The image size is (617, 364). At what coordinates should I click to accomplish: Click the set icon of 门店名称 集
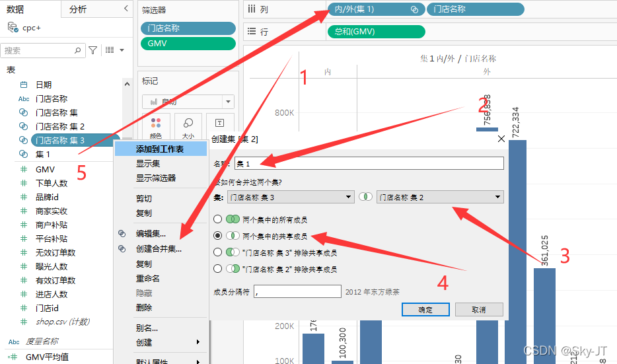point(24,112)
